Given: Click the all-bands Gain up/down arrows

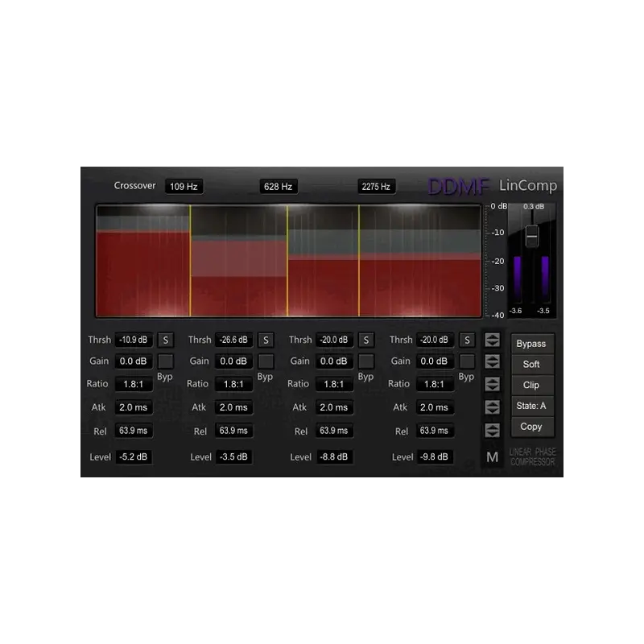Looking at the screenshot, I should pyautogui.click(x=492, y=361).
